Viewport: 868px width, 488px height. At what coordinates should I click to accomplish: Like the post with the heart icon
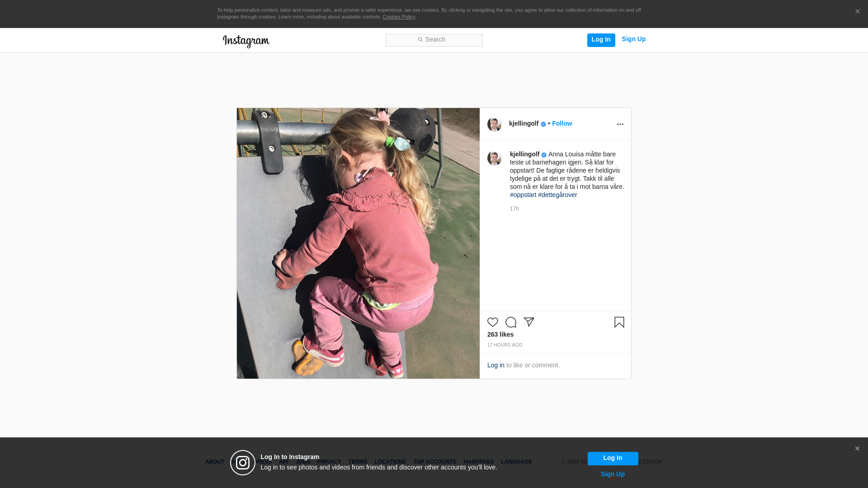[493, 322]
